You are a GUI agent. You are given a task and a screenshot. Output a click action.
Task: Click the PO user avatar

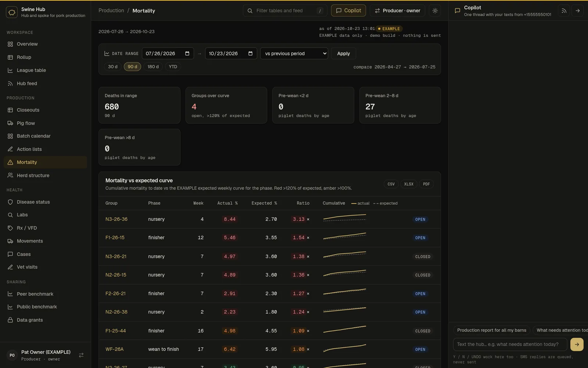12,355
